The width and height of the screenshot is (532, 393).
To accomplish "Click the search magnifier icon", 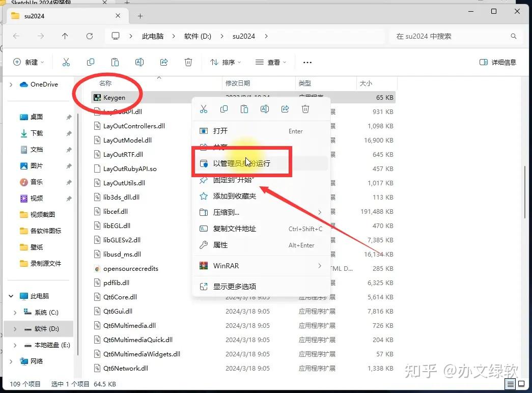I will (x=514, y=36).
